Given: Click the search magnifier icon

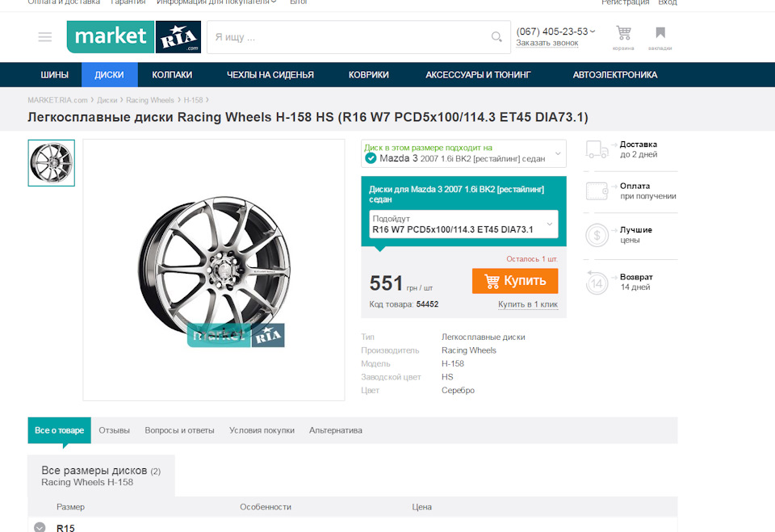Looking at the screenshot, I should click(x=496, y=36).
